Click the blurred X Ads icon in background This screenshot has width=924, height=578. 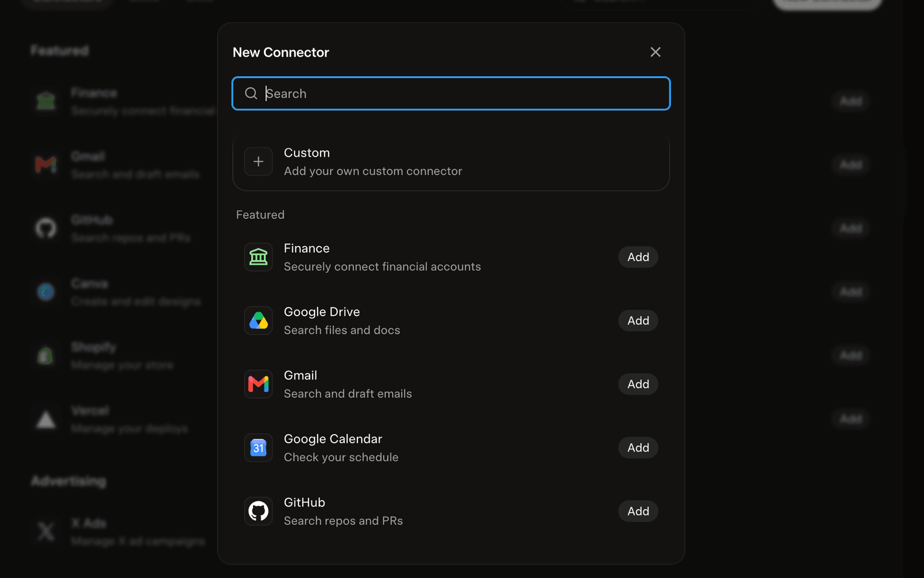point(46,531)
